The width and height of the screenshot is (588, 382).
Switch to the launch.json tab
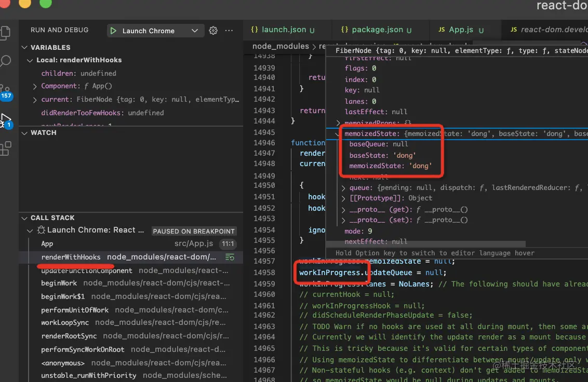pos(283,30)
